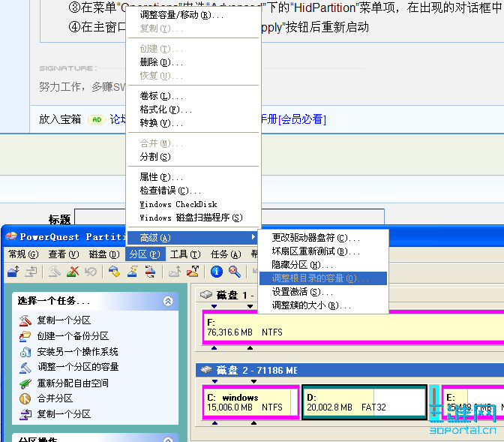
Task: Choose 隐藏分区(H) in the submenu
Action: [323, 265]
